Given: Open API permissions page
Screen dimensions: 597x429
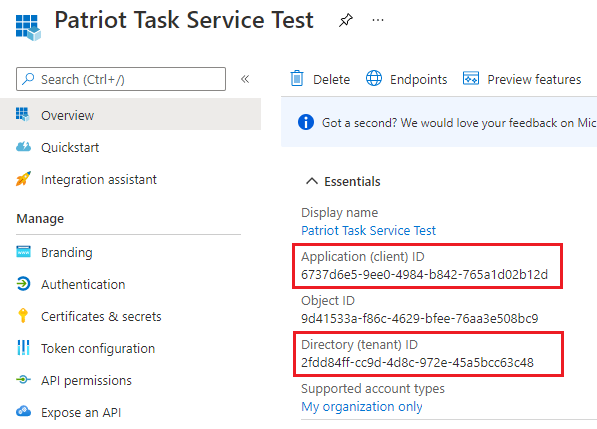Looking at the screenshot, I should tap(86, 381).
